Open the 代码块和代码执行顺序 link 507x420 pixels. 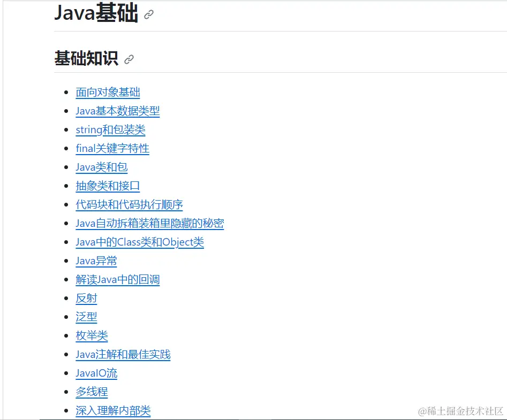[x=129, y=205]
